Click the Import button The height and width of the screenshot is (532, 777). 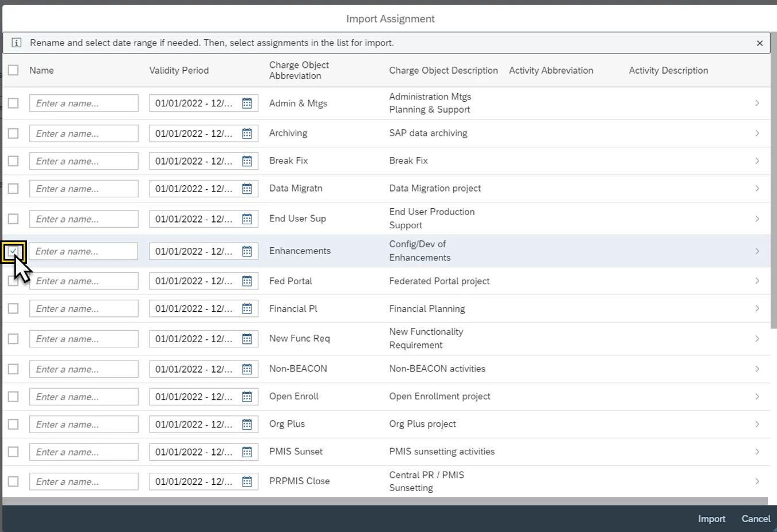pyautogui.click(x=711, y=519)
